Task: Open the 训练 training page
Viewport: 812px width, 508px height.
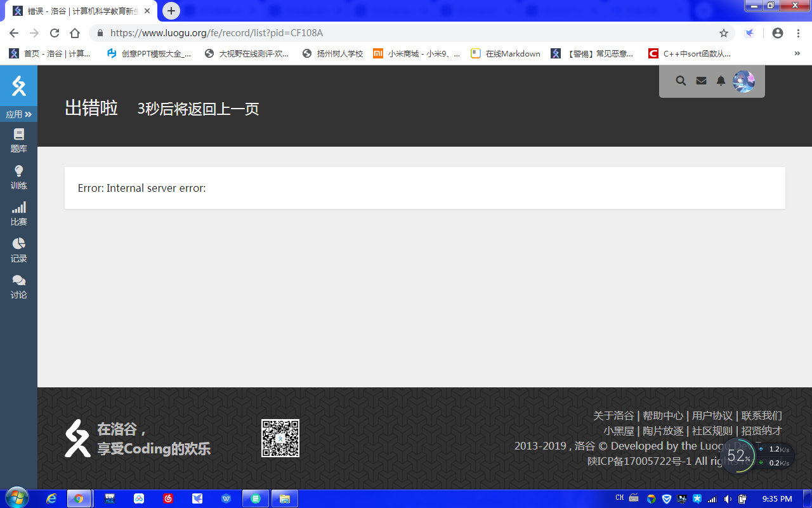Action: pyautogui.click(x=19, y=177)
